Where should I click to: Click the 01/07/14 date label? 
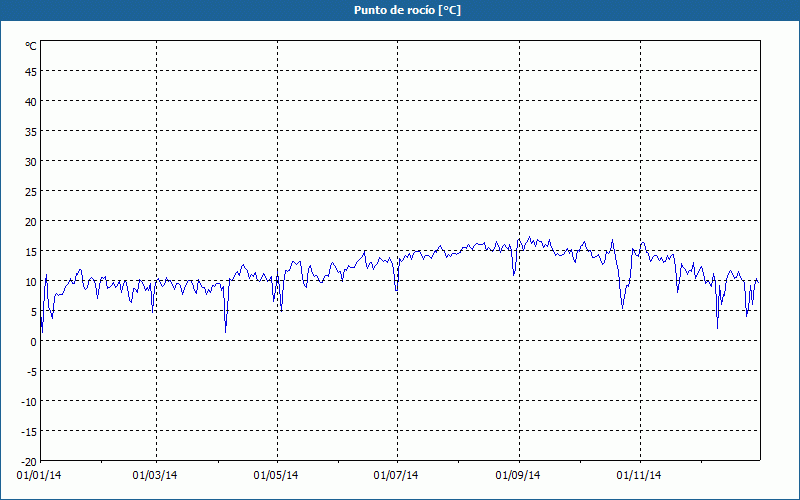point(396,476)
